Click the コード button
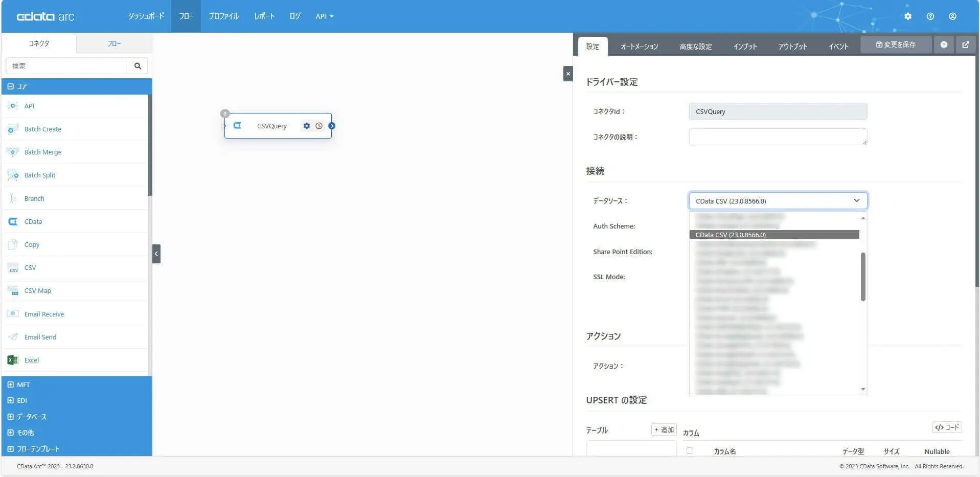 click(x=947, y=427)
